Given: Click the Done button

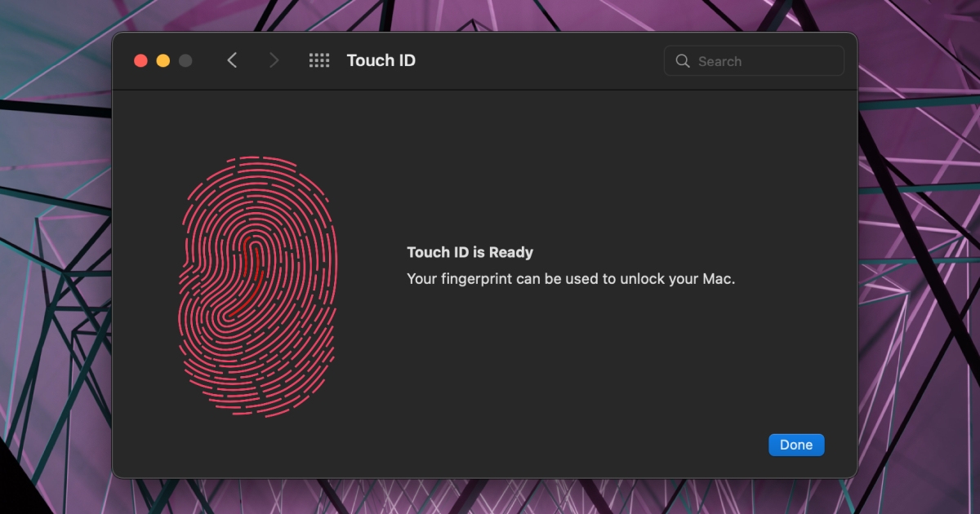Looking at the screenshot, I should 796,445.
